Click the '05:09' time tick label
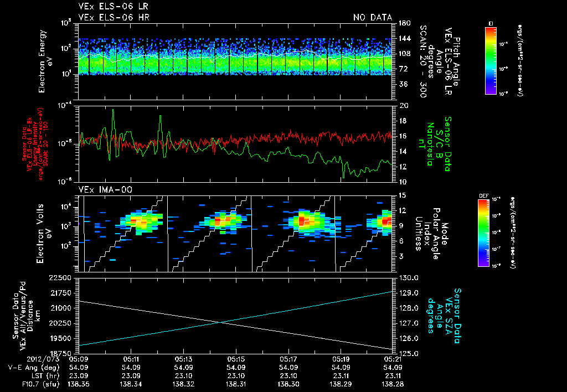Image resolution: width=567 pixels, height=392 pixels. 79,359
